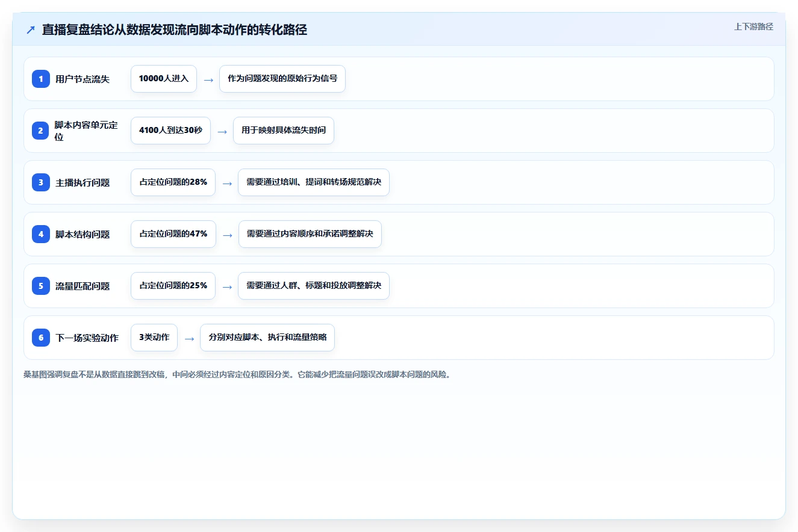Click the 需要通过培训、提词和转场规范解决 chip
This screenshot has height=532, width=798.
(314, 182)
